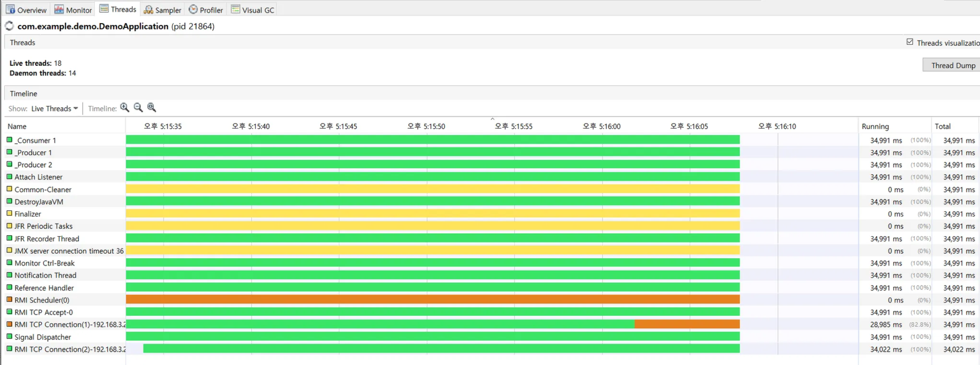The width and height of the screenshot is (980, 365).
Task: Select the _Consumer 1 thread row
Action: [x=35, y=140]
